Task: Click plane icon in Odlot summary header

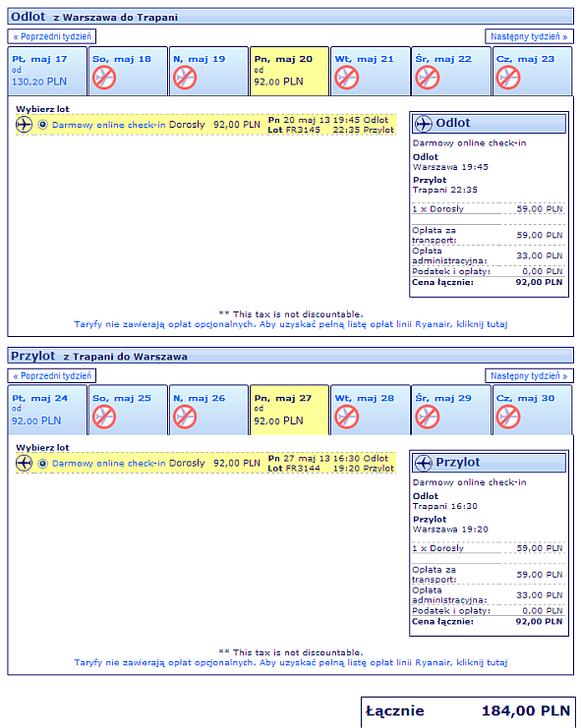Action: (x=424, y=124)
